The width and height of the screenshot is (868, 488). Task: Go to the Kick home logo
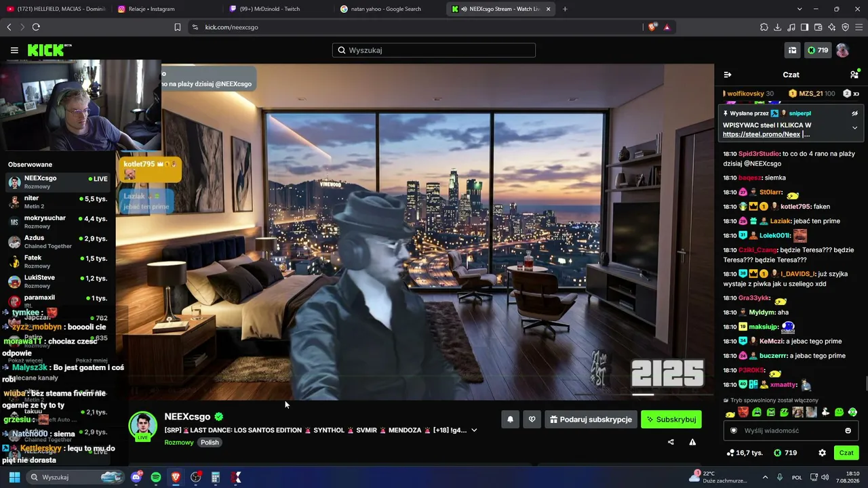49,50
